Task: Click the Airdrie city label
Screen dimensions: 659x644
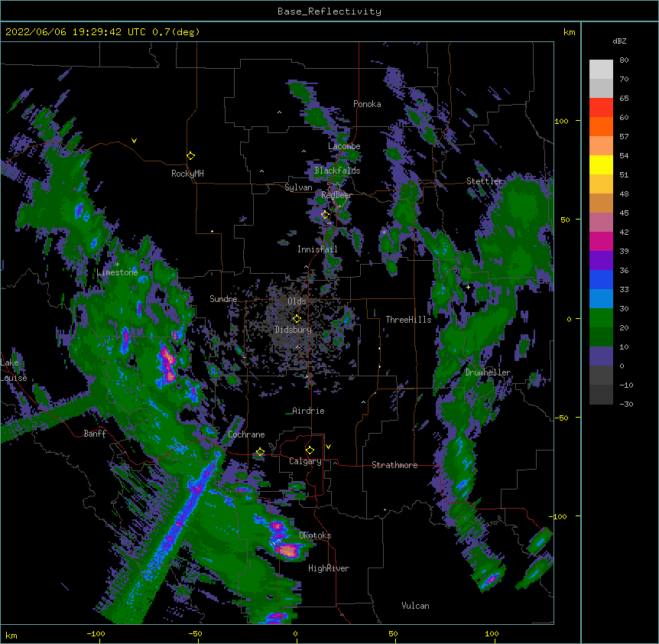Action: [x=308, y=411]
